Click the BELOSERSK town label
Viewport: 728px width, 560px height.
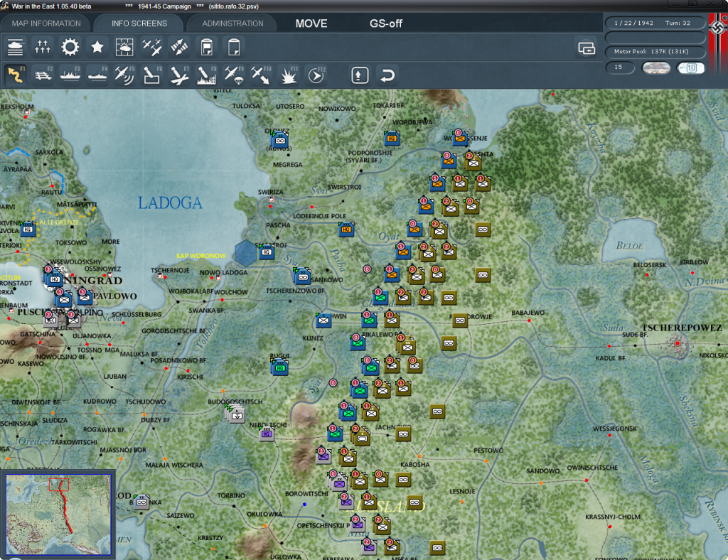click(650, 265)
